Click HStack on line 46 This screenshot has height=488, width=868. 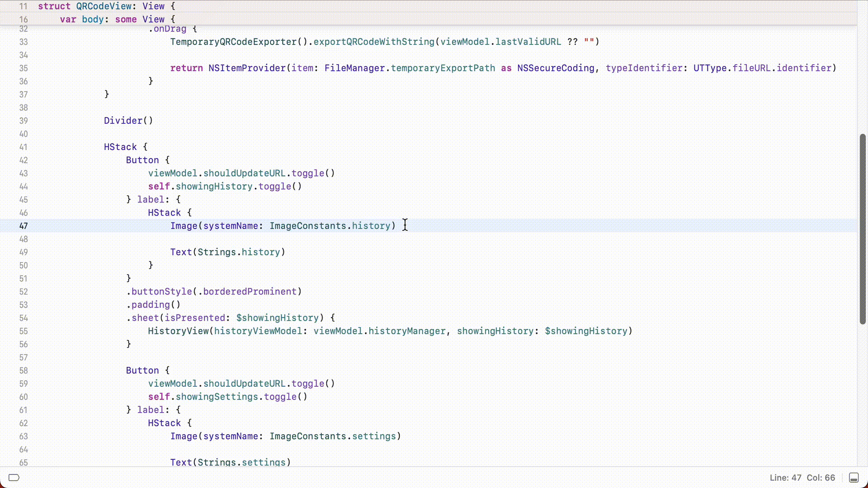pyautogui.click(x=164, y=212)
